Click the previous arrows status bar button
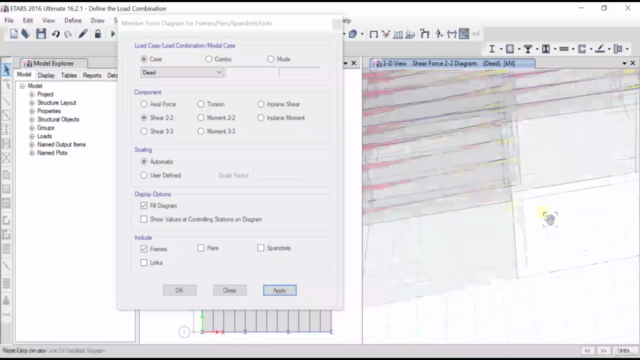This screenshot has height=360, width=640. pos(587,351)
